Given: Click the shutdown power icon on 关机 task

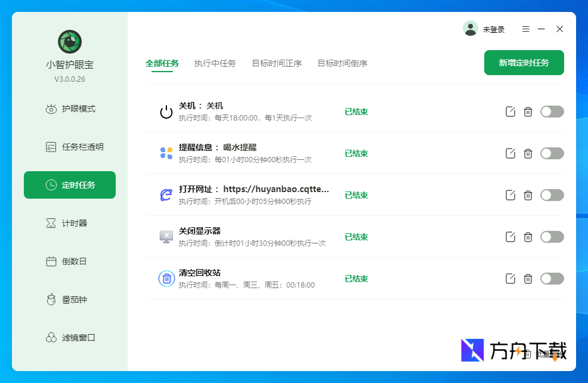Looking at the screenshot, I should 166,111.
